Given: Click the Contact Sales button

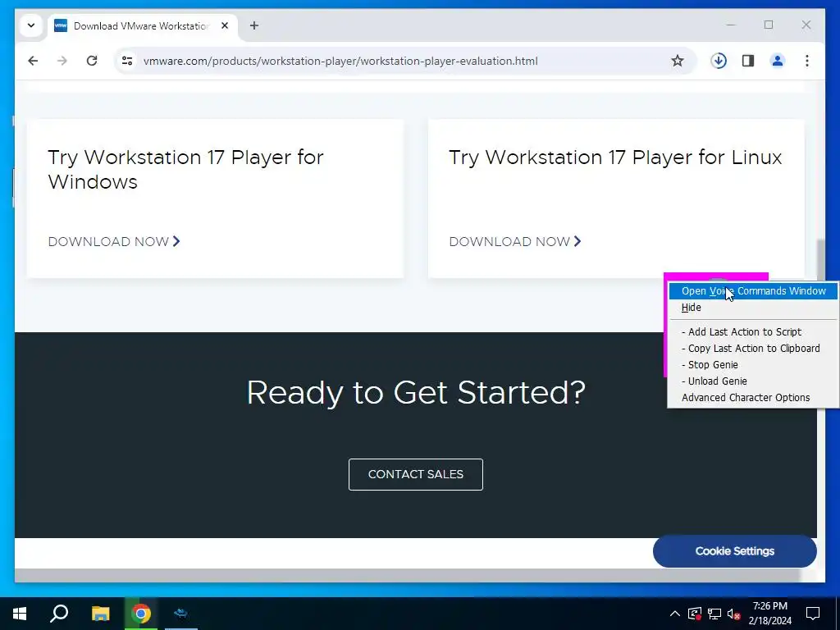Looking at the screenshot, I should tap(416, 474).
